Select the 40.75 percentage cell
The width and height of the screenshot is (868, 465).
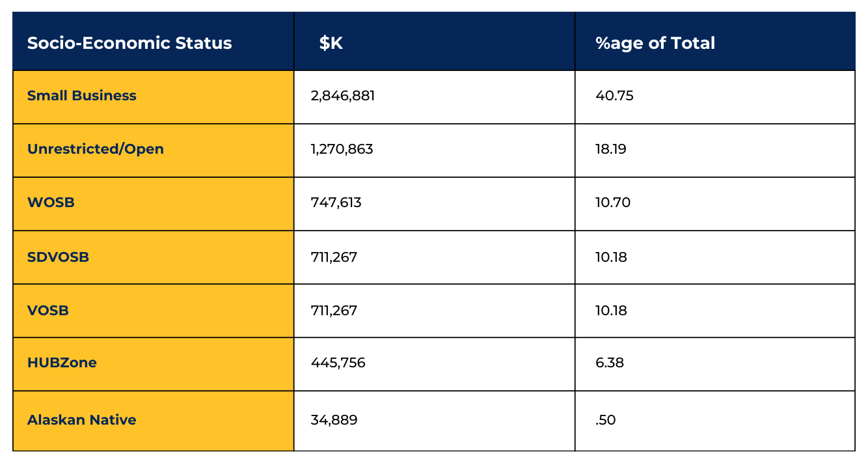(x=614, y=96)
